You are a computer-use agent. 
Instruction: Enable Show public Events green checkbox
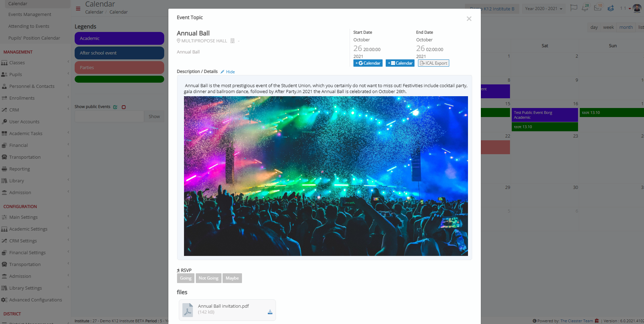pos(115,107)
